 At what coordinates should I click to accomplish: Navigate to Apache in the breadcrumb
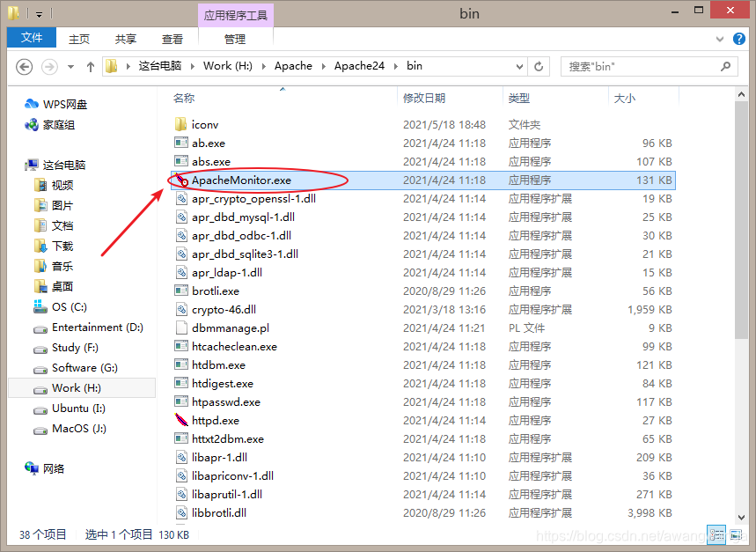coord(293,66)
